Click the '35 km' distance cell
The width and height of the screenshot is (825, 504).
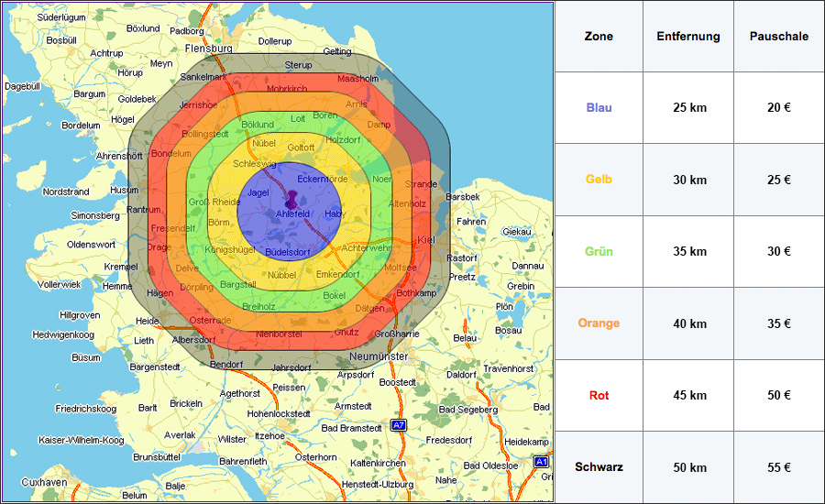tap(688, 251)
